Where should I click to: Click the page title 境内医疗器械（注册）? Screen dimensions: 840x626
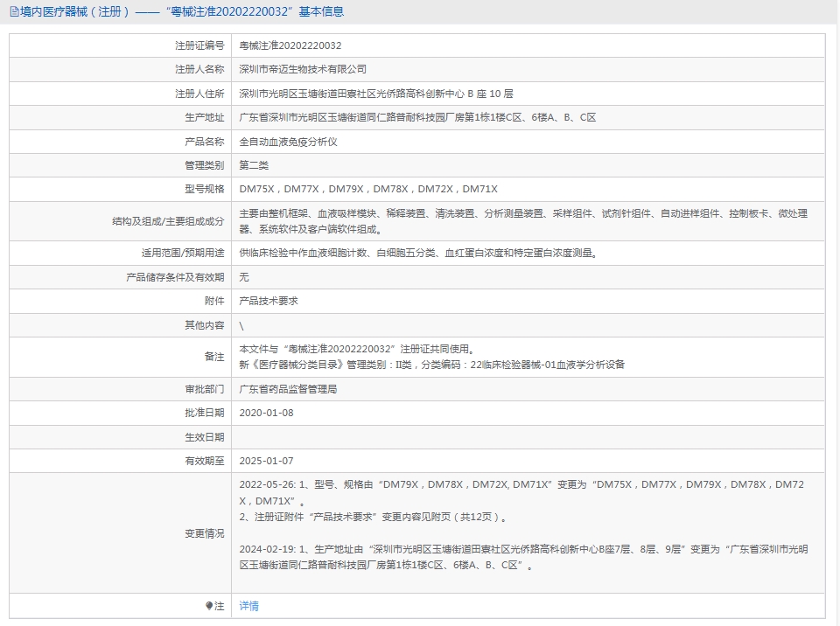75,11
